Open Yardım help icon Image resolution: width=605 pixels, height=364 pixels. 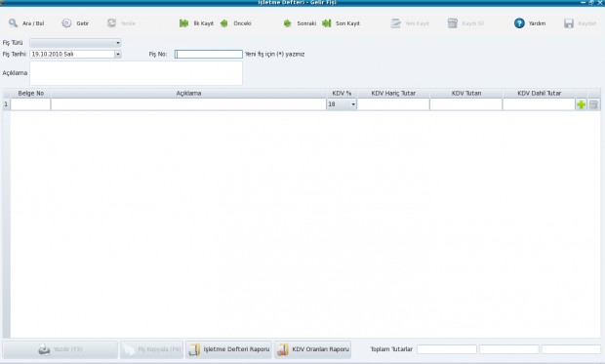[x=519, y=23]
